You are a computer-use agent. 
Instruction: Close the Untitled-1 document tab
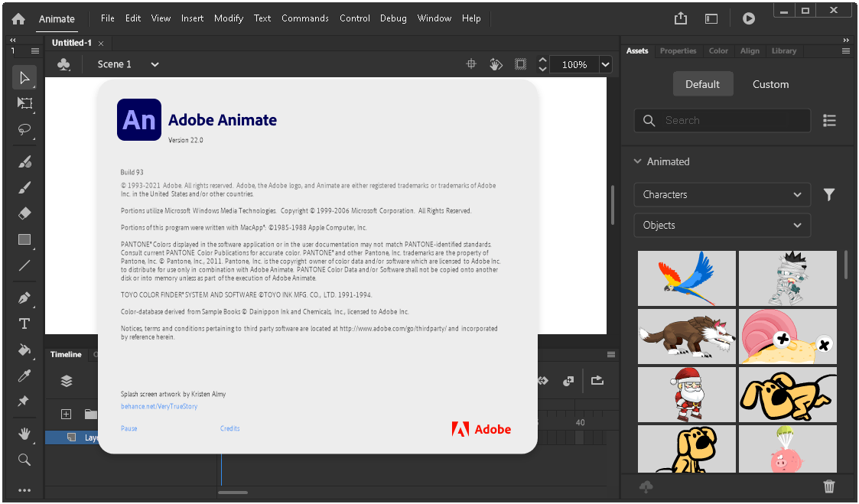click(101, 44)
